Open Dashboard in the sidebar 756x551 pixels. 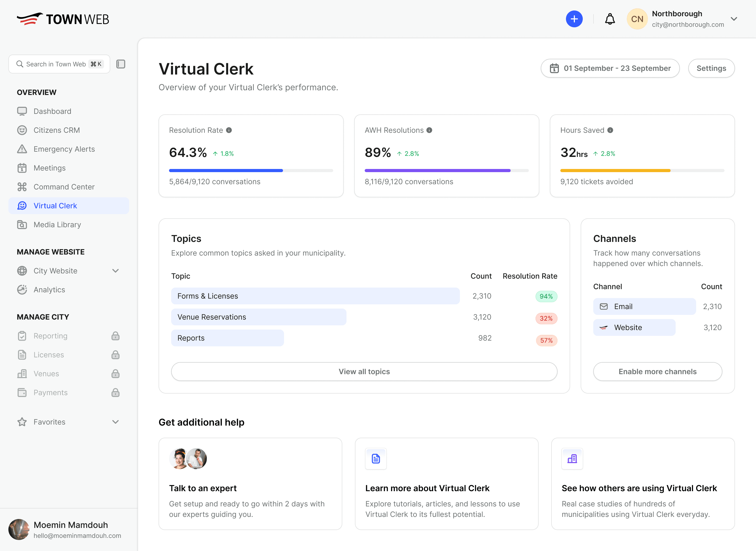click(69, 111)
